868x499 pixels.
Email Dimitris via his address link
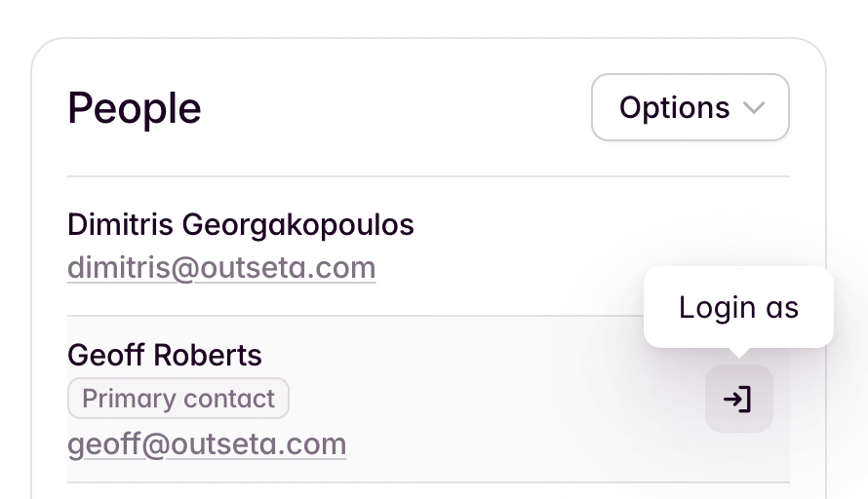click(x=221, y=268)
